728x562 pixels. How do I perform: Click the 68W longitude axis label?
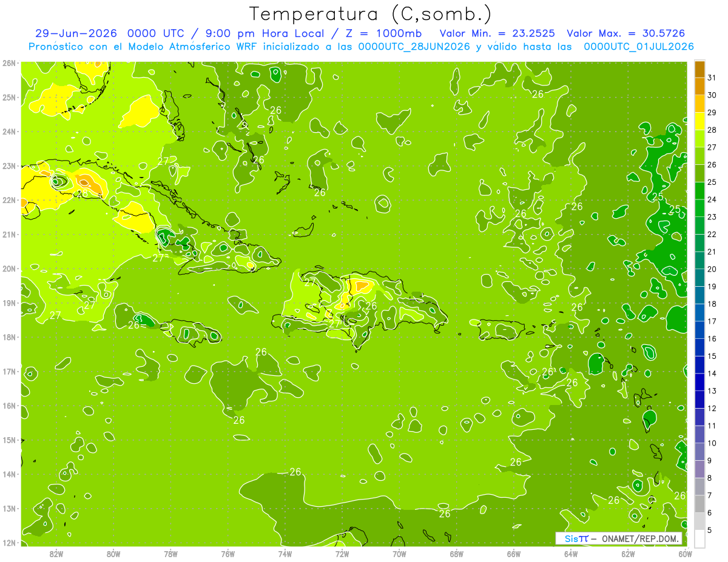coord(457,553)
